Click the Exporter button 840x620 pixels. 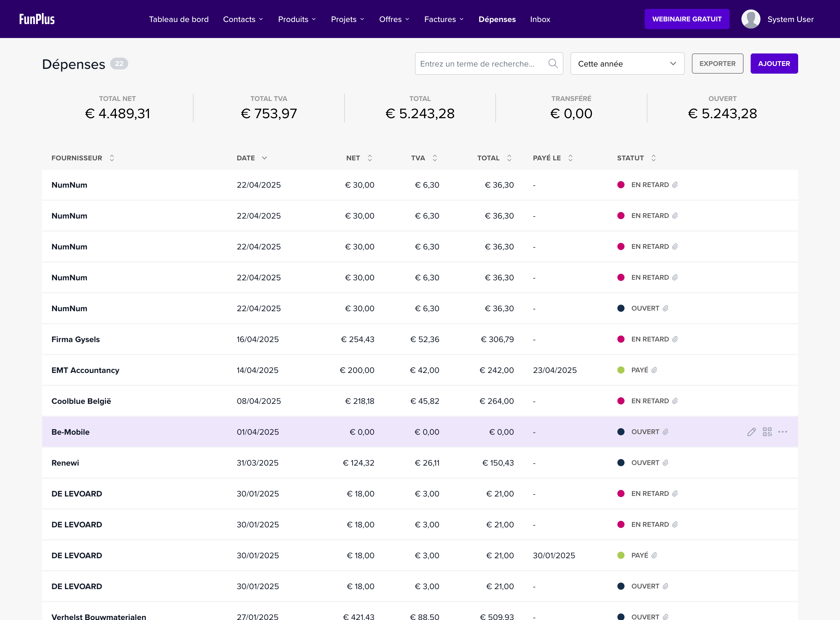click(x=717, y=64)
